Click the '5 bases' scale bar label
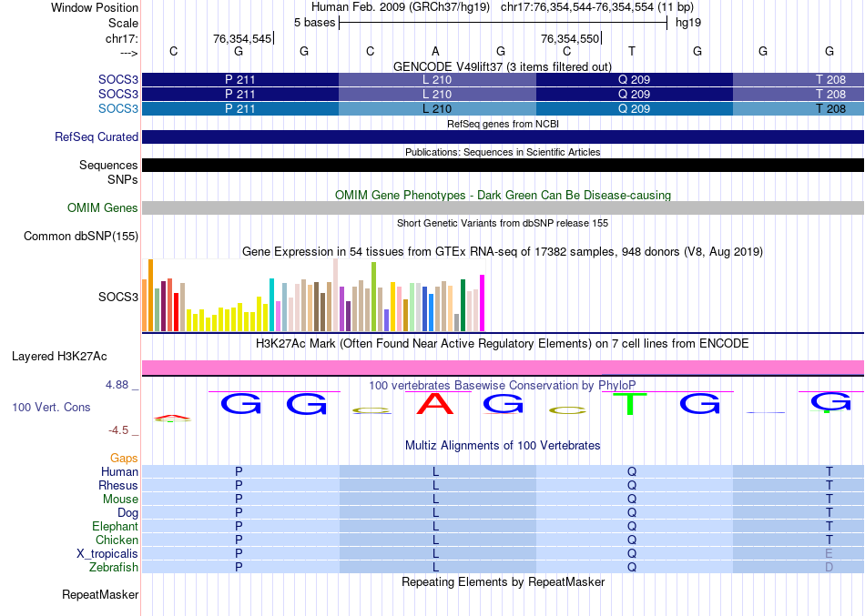Image resolution: width=865 pixels, height=616 pixels. point(314,23)
